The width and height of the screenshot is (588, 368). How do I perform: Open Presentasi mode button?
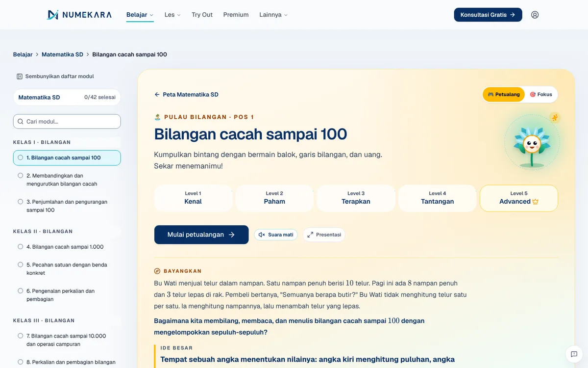[324, 235]
